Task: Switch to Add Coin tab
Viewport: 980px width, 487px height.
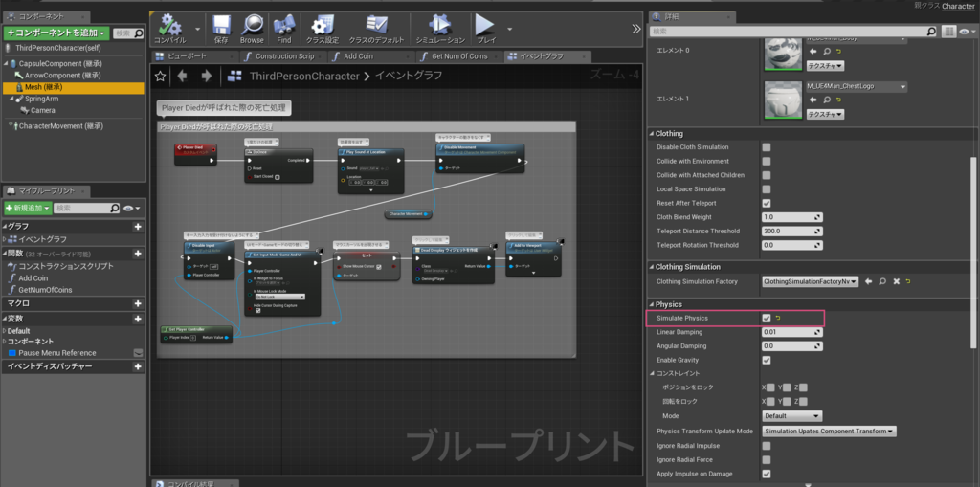Action: (x=371, y=56)
